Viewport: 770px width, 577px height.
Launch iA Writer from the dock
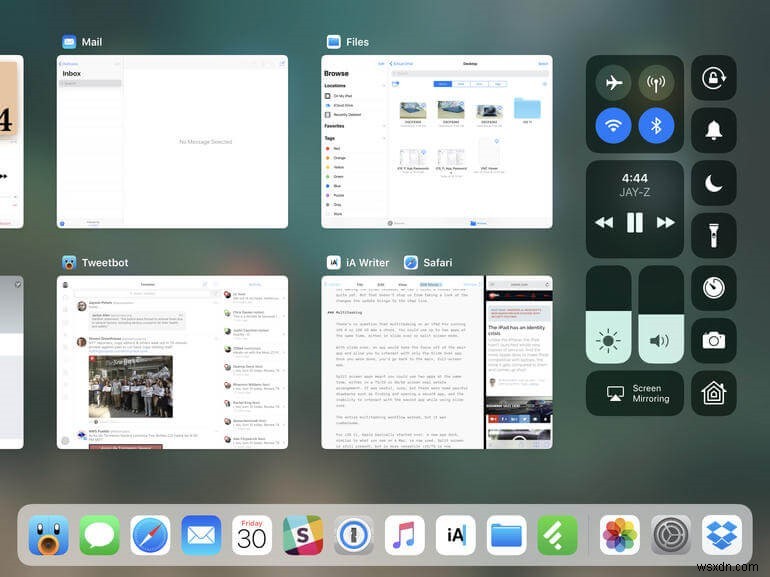[x=456, y=535]
